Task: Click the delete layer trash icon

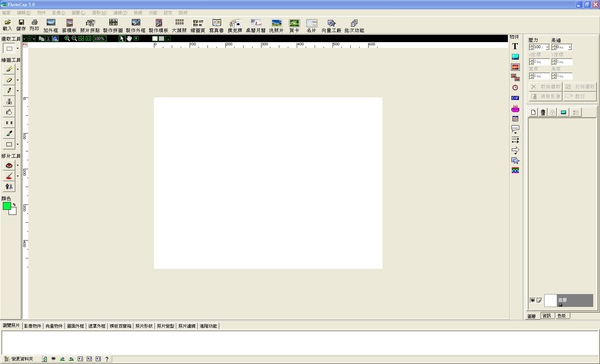Action: point(543,112)
